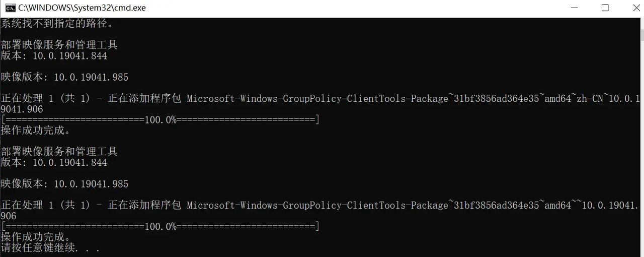Maximize the command prompt window
The height and width of the screenshot is (257, 644).
click(605, 8)
